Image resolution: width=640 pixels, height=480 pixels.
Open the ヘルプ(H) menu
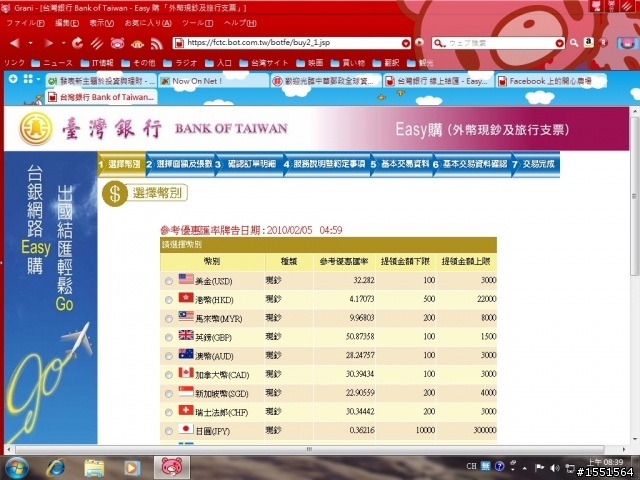point(240,23)
